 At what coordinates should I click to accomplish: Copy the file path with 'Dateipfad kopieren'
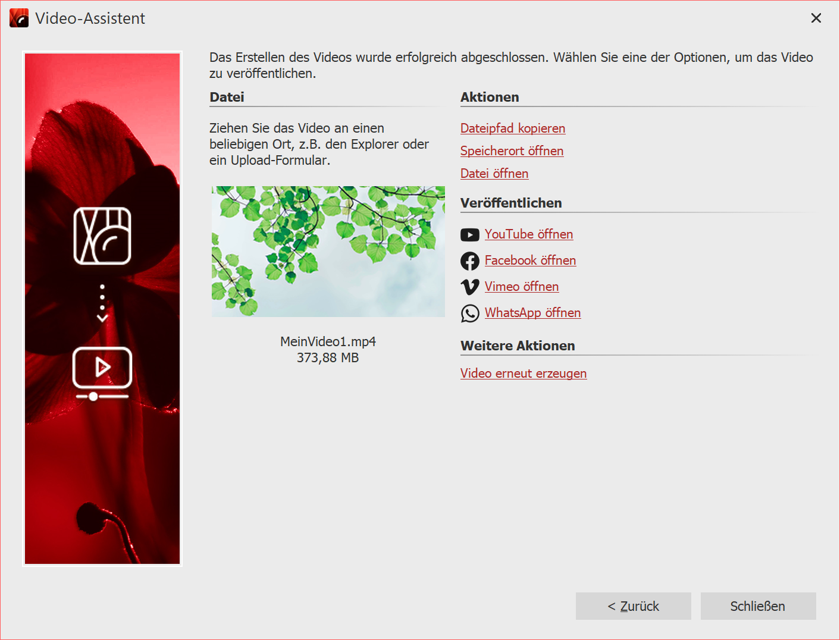(x=512, y=128)
